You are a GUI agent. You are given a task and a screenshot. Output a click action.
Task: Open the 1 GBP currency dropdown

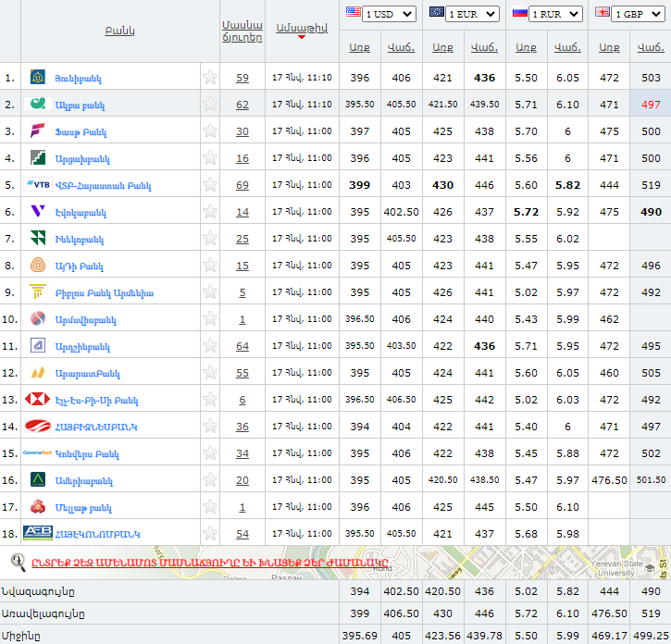click(638, 14)
